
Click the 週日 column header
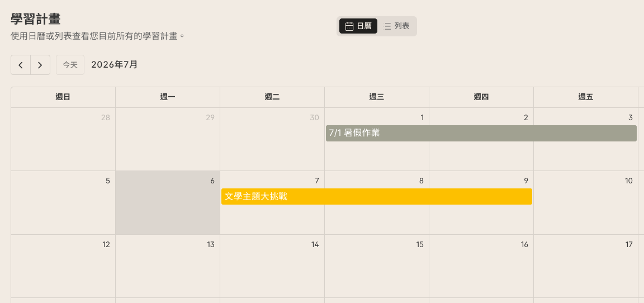[x=63, y=97]
